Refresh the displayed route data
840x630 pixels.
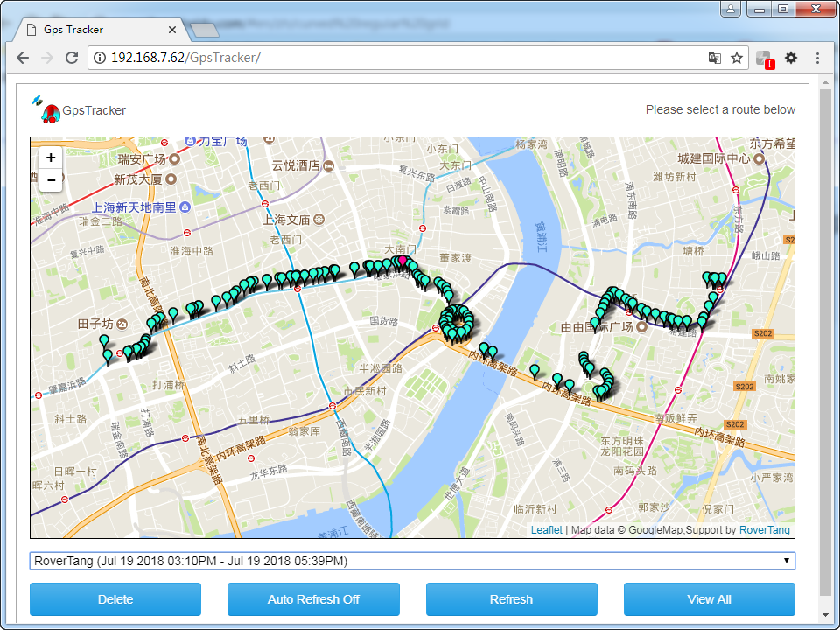511,599
